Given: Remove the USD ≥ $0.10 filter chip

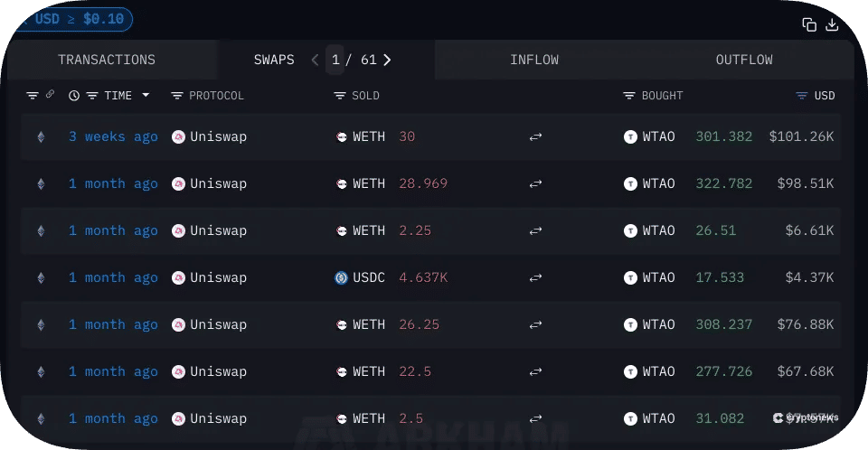Looking at the screenshot, I should point(25,19).
